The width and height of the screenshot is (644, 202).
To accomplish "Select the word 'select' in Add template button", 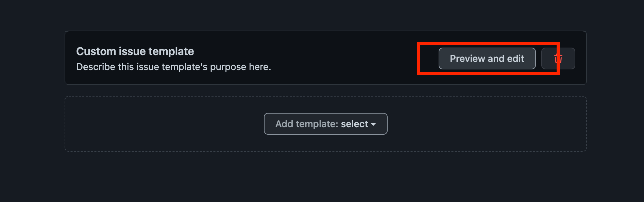I will [354, 124].
